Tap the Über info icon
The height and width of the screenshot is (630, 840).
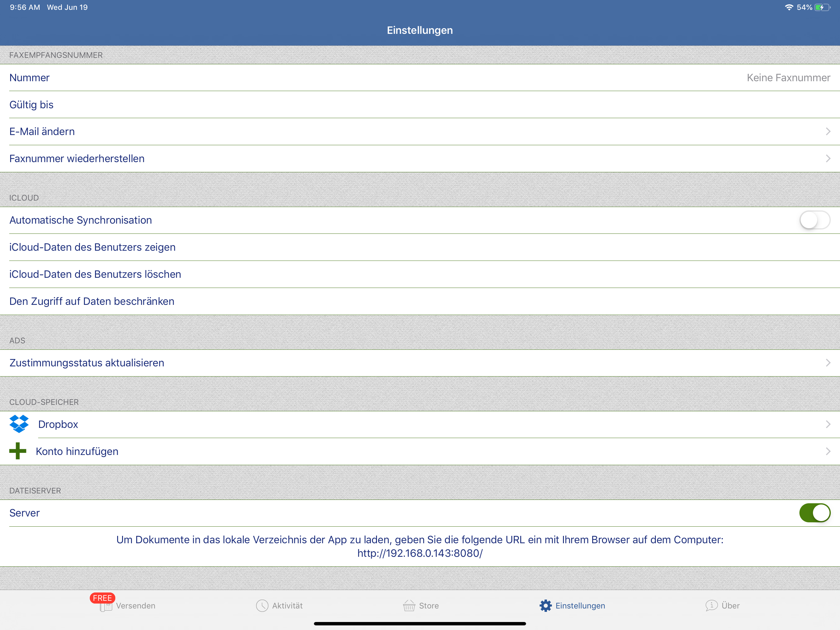711,605
